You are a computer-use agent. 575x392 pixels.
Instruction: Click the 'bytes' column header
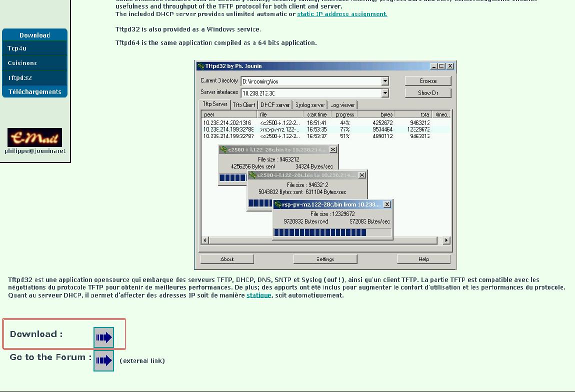click(x=376, y=114)
